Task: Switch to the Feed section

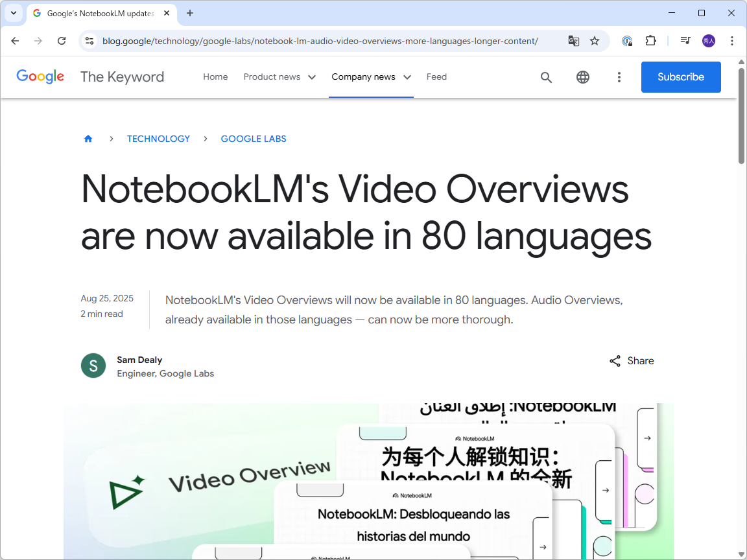Action: coord(436,76)
